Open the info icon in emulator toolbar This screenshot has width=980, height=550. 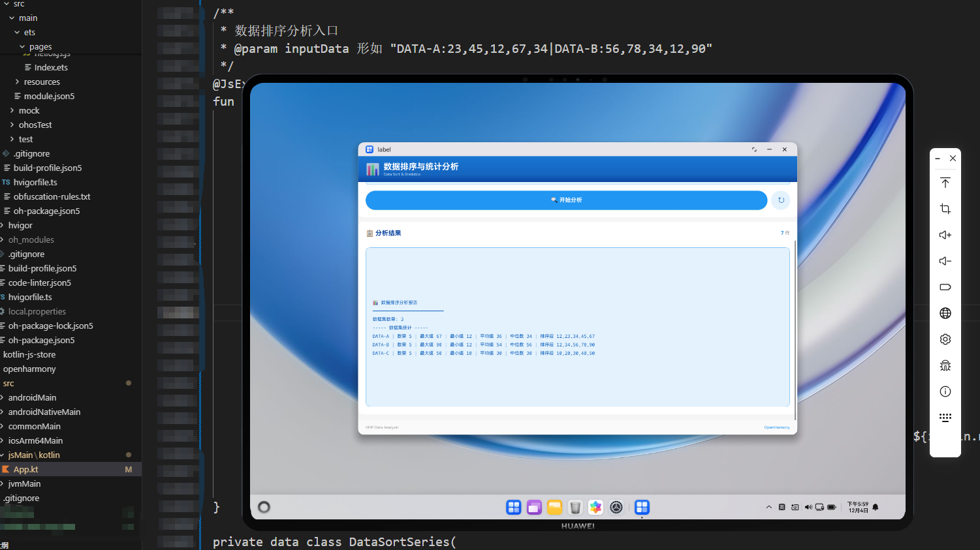pyautogui.click(x=945, y=391)
